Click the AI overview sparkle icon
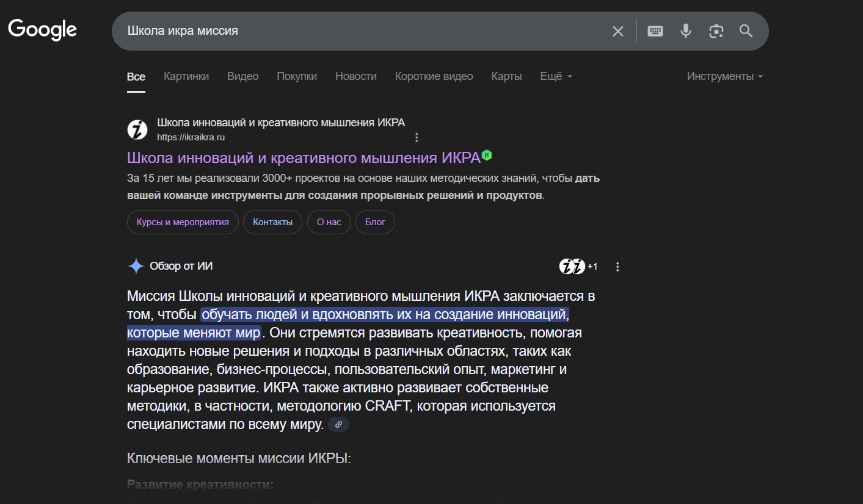The height and width of the screenshot is (504, 863). point(136,267)
